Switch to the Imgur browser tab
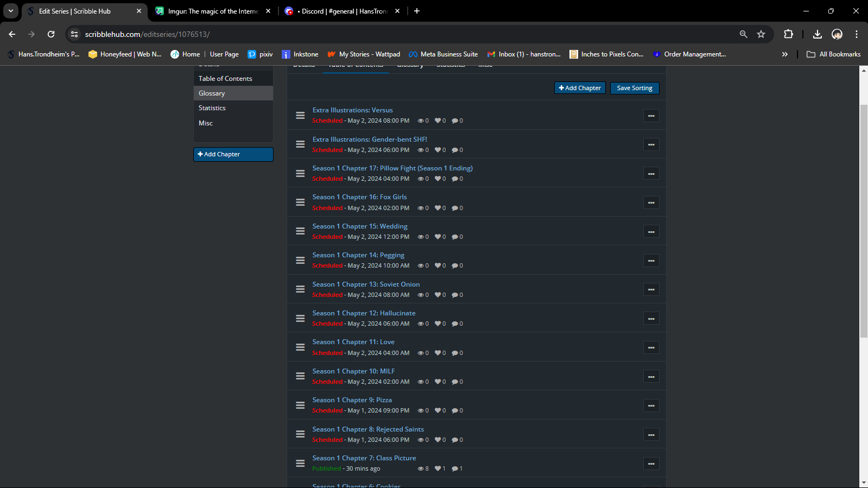 pyautogui.click(x=213, y=11)
